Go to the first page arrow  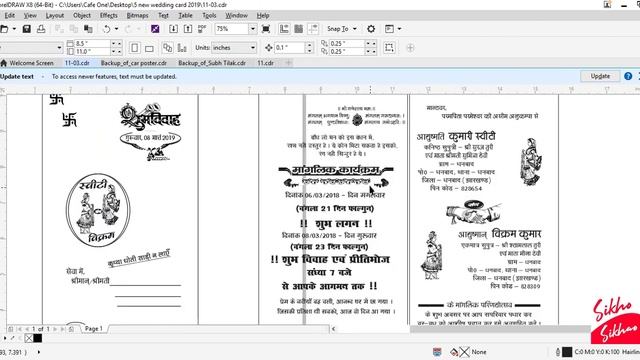coord(19,329)
